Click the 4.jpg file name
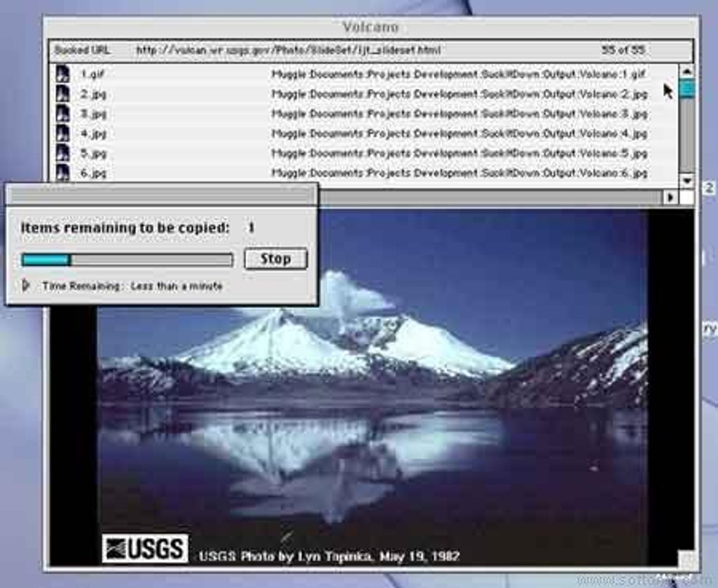This screenshot has width=718, height=588. pyautogui.click(x=94, y=134)
